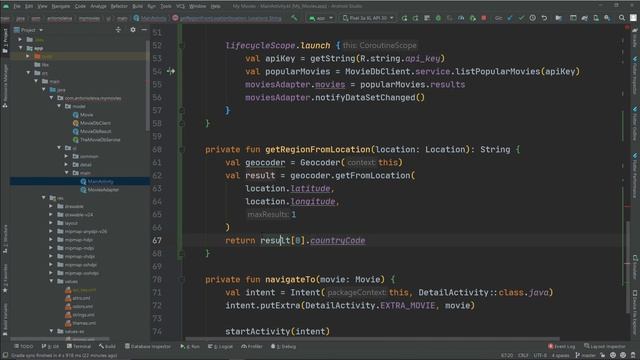The width and height of the screenshot is (640, 360).
Task: Collapse the main package under ui
Action: (67, 173)
